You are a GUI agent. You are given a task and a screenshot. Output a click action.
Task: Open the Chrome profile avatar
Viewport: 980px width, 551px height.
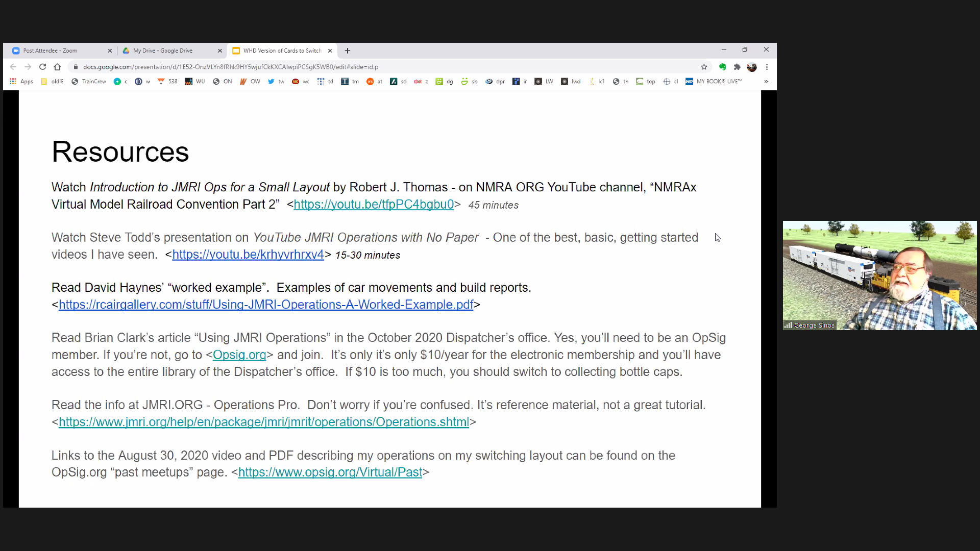pyautogui.click(x=752, y=67)
